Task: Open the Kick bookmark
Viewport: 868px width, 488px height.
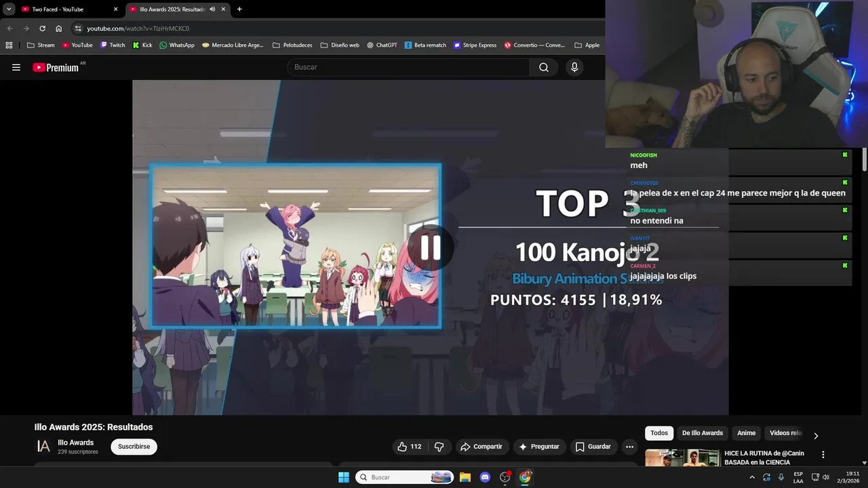Action: (x=142, y=45)
